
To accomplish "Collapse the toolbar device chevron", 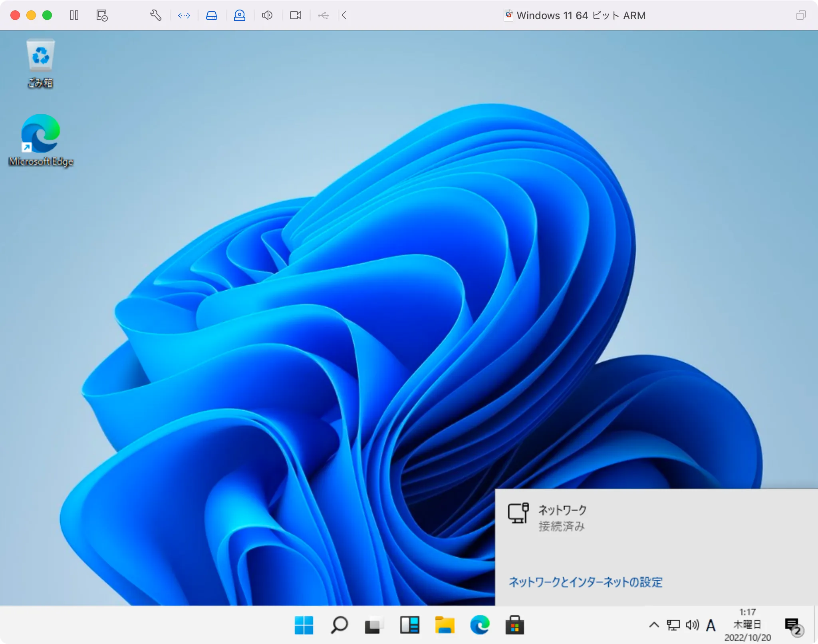I will pyautogui.click(x=344, y=16).
